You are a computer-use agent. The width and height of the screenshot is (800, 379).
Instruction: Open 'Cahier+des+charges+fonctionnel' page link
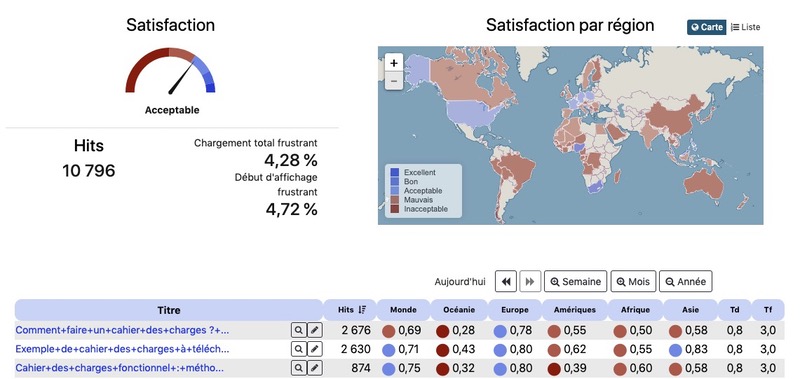point(120,368)
